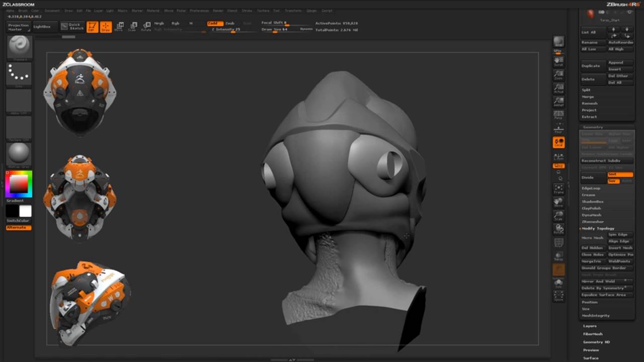Expand the Surface subpalette

[591, 358]
